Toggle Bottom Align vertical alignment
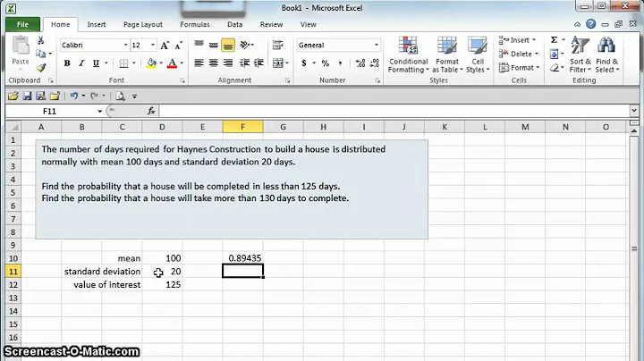644x361 pixels. [228, 45]
